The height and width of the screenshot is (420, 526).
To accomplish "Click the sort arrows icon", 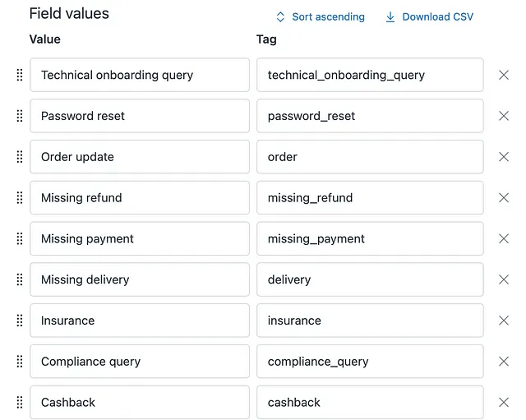I will 280,16.
